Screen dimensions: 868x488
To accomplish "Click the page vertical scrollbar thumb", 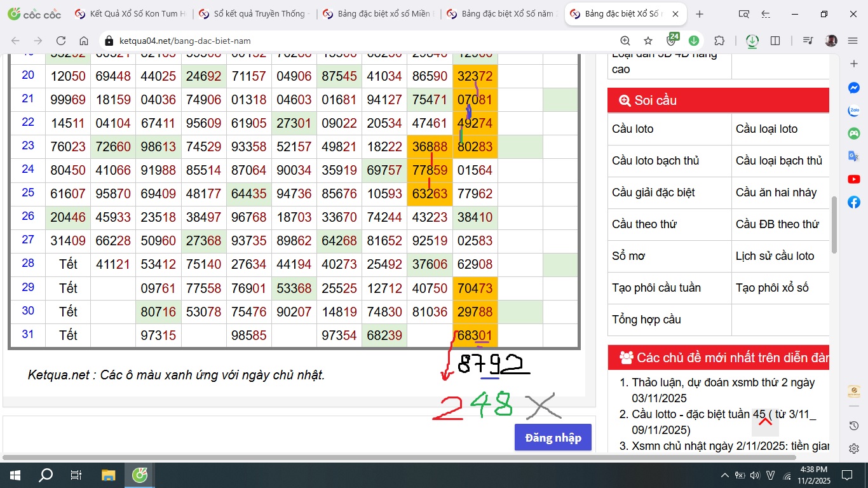I will tap(834, 224).
